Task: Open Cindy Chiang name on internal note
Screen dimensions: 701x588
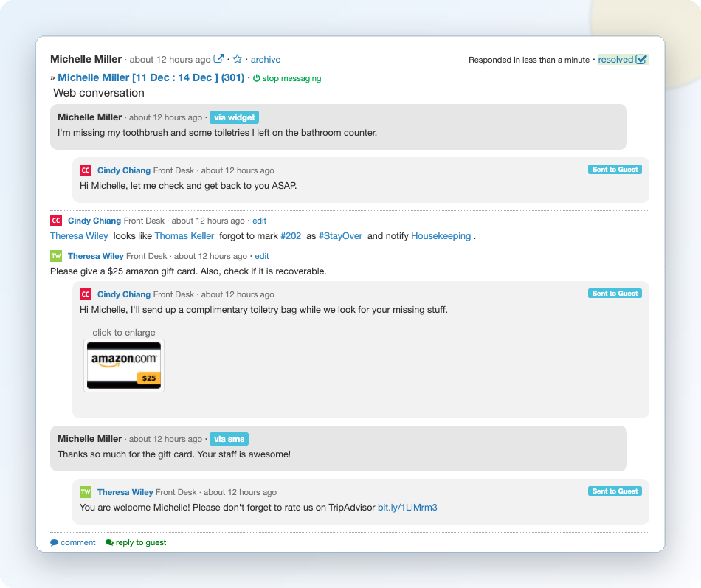Action: (x=94, y=221)
